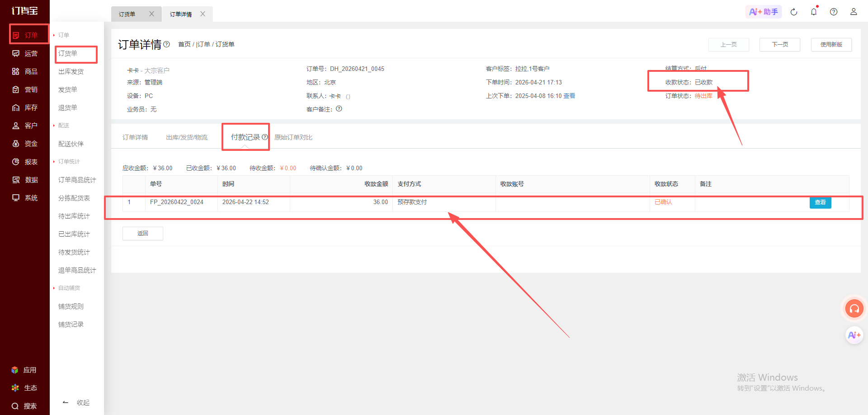Open 订单商品统计 in the submenu
This screenshot has width=868, height=415.
(x=77, y=180)
